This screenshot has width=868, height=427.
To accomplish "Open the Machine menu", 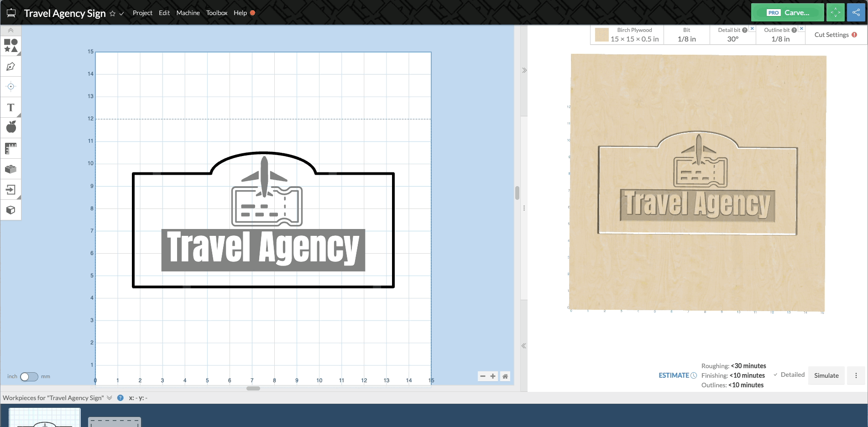I will click(188, 13).
